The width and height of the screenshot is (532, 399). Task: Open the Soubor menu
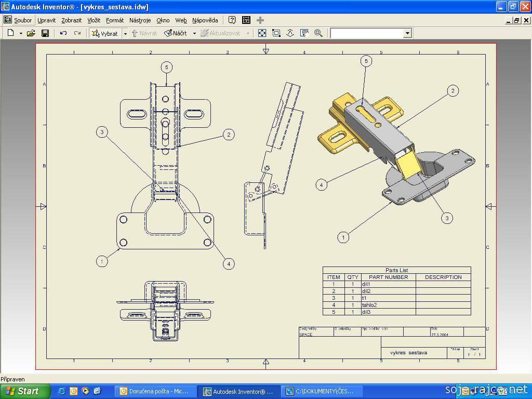(23, 20)
